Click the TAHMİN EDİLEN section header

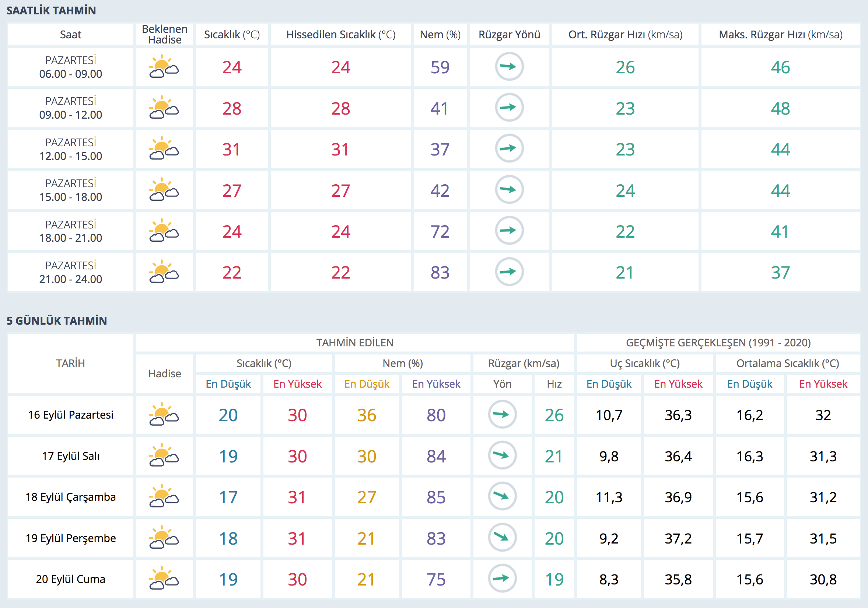[x=355, y=343]
